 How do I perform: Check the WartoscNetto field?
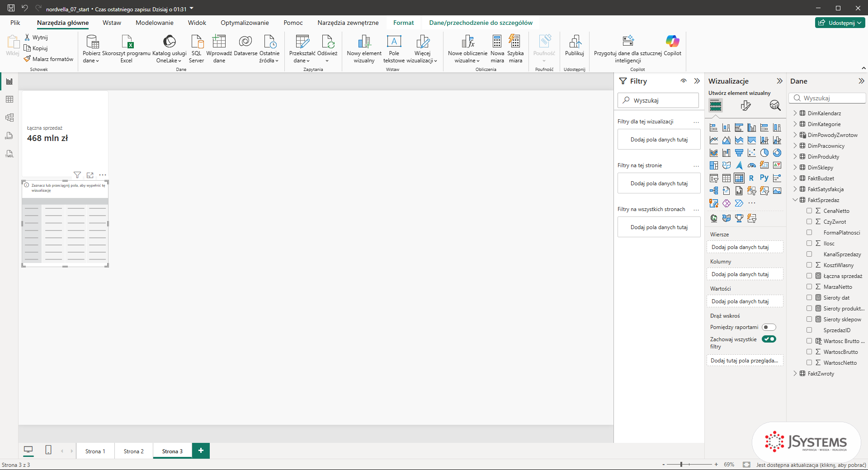click(x=809, y=362)
